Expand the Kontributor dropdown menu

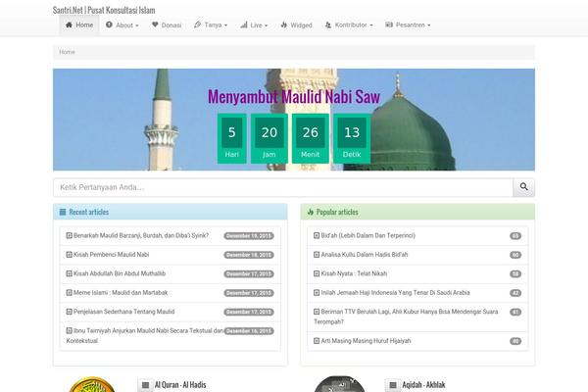pos(348,25)
